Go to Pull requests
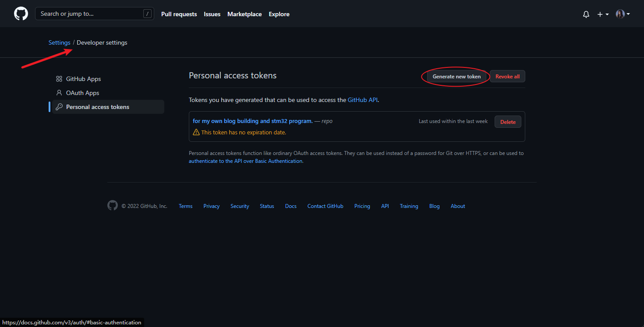The width and height of the screenshot is (644, 327). pyautogui.click(x=179, y=14)
